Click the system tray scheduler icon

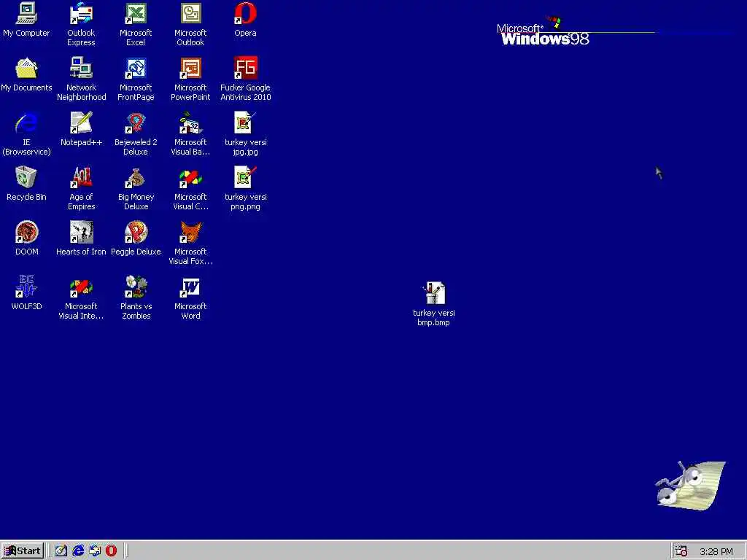click(x=682, y=551)
